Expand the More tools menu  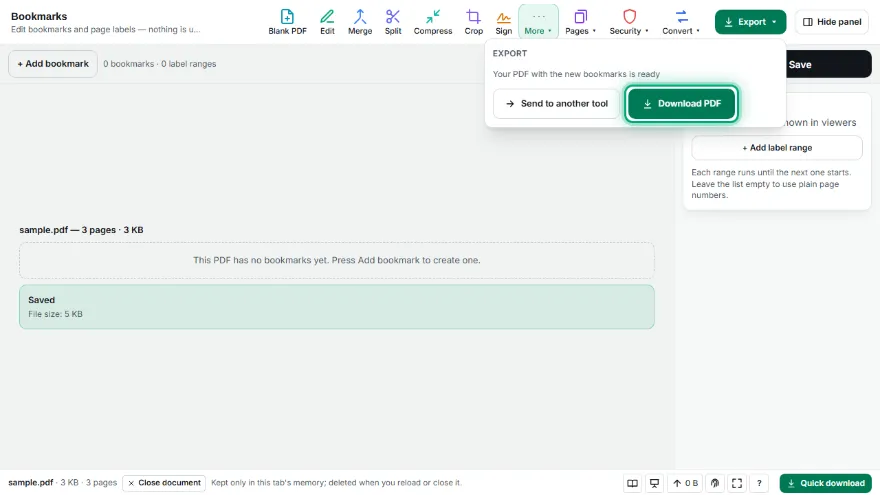(x=538, y=22)
